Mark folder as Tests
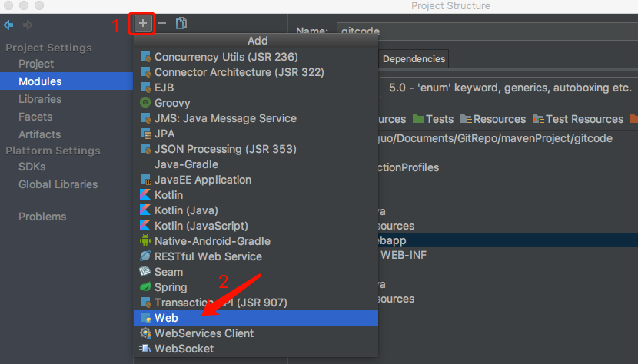The image size is (638, 364). (433, 119)
